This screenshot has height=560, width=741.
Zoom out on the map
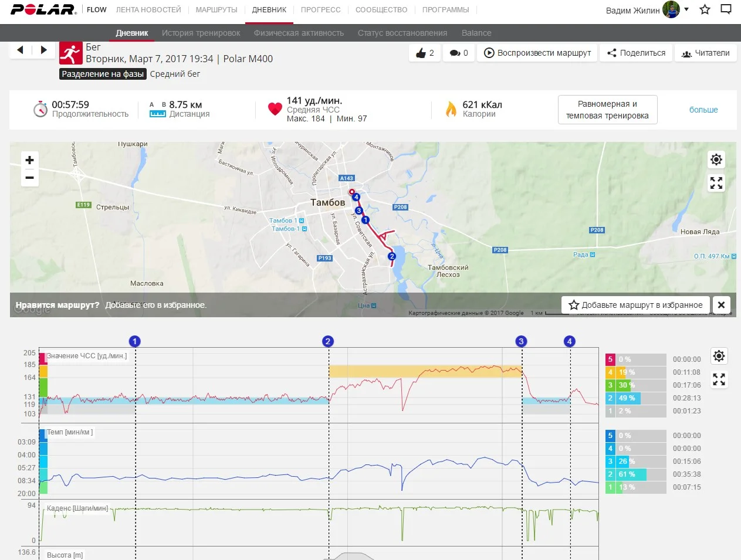pyautogui.click(x=30, y=178)
